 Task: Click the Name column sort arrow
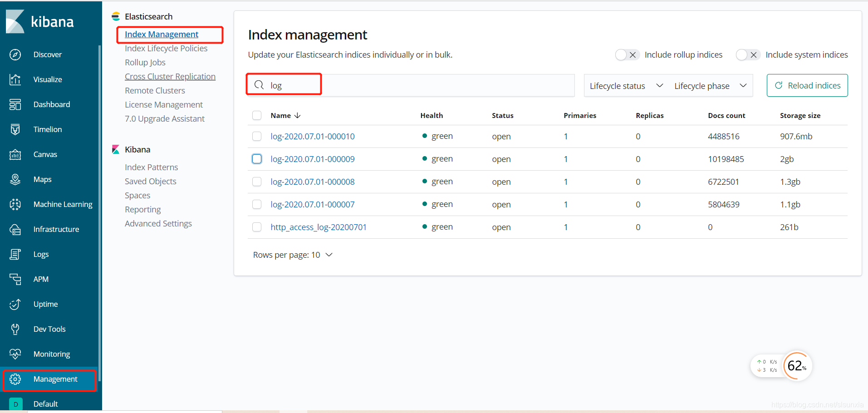point(298,115)
